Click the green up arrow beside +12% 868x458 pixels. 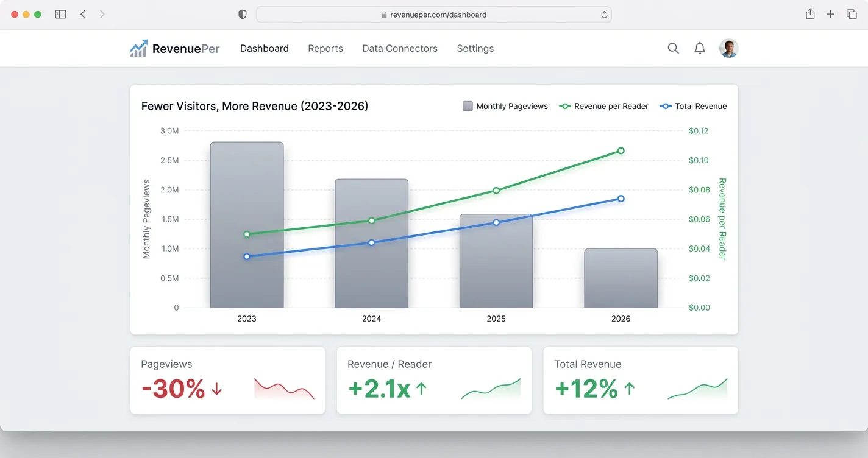click(630, 389)
